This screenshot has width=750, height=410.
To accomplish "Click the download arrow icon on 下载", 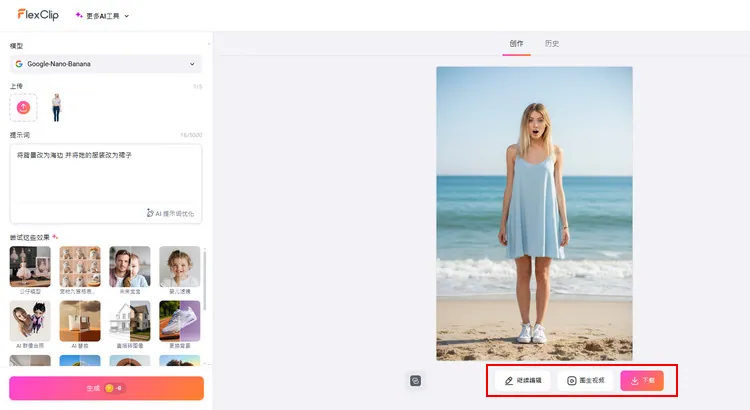I will [x=634, y=381].
